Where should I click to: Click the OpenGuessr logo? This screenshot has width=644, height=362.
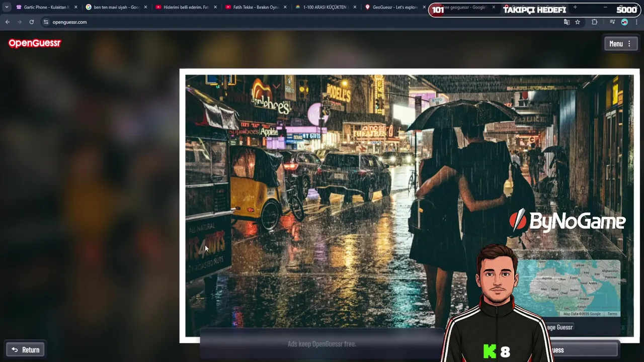tap(35, 43)
